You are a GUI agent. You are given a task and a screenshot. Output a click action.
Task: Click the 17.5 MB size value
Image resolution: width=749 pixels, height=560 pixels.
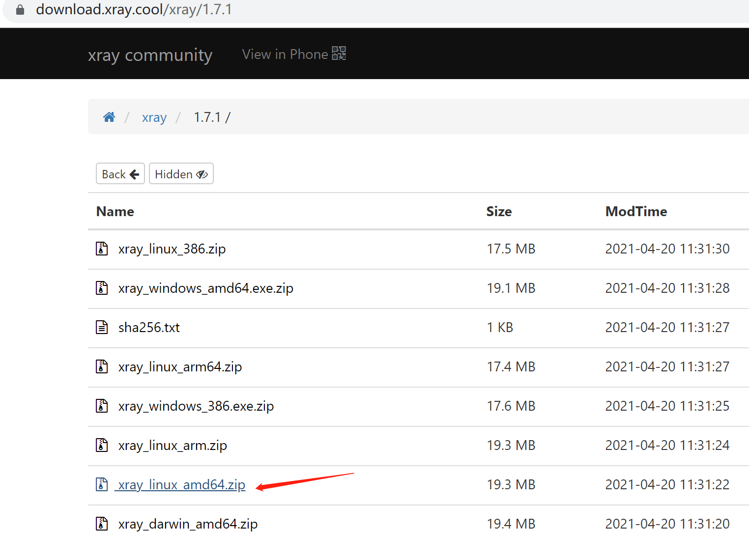click(511, 249)
